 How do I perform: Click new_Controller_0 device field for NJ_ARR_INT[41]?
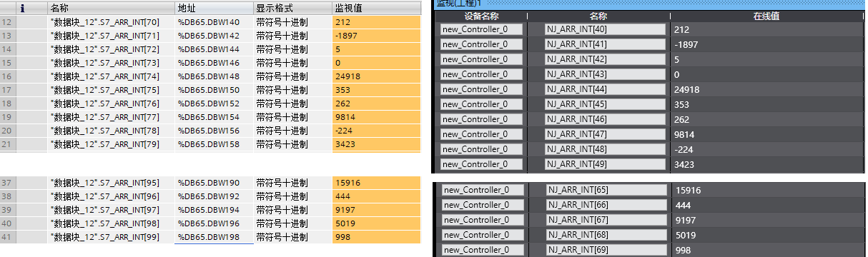click(x=482, y=44)
